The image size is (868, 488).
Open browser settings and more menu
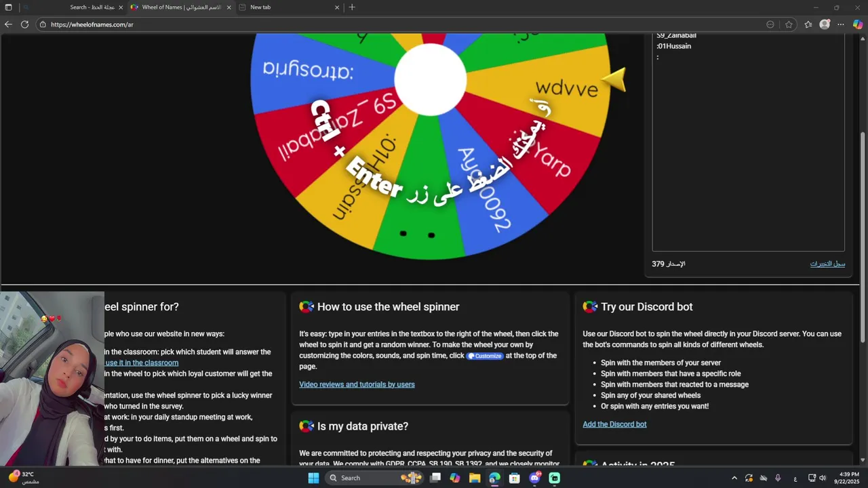(x=841, y=24)
